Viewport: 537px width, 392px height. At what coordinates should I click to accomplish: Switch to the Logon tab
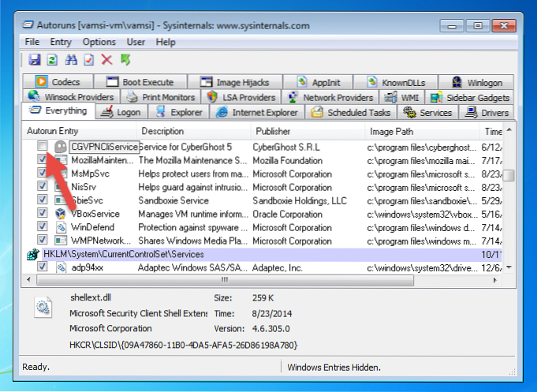(121, 113)
